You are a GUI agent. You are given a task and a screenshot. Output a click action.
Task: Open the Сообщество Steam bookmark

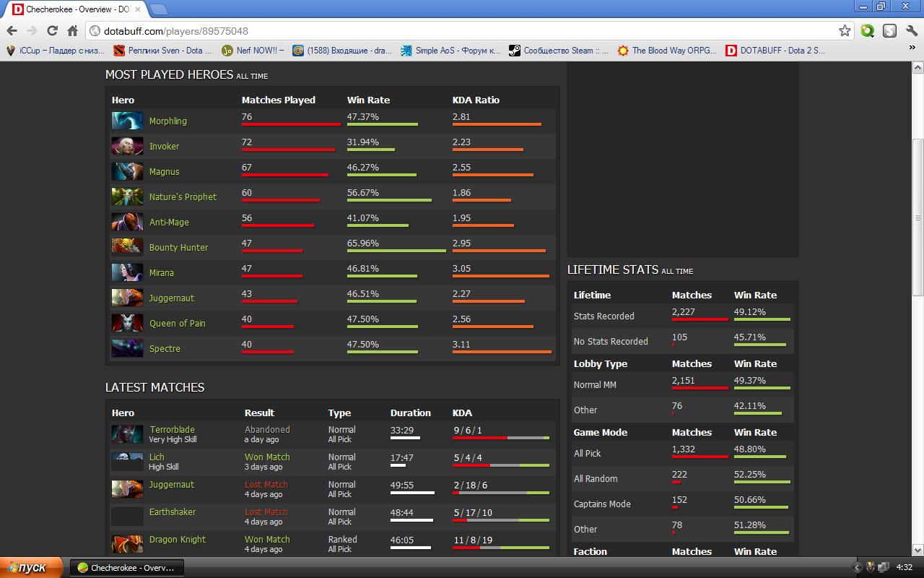click(559, 51)
